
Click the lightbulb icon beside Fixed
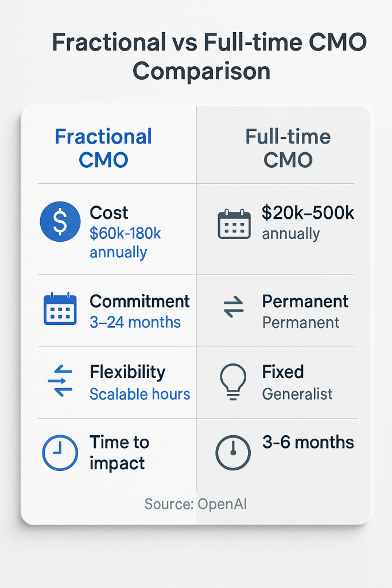(234, 381)
